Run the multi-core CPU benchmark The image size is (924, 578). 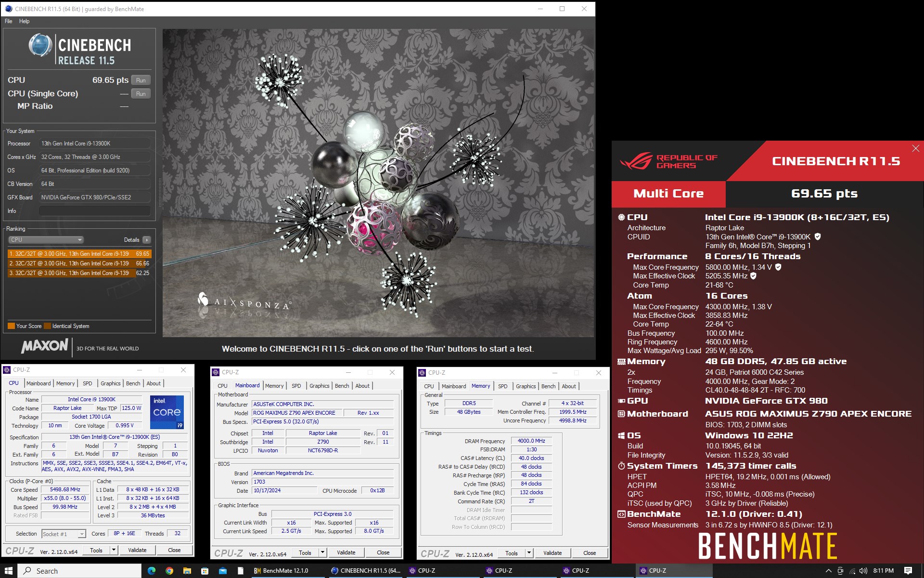pos(141,80)
